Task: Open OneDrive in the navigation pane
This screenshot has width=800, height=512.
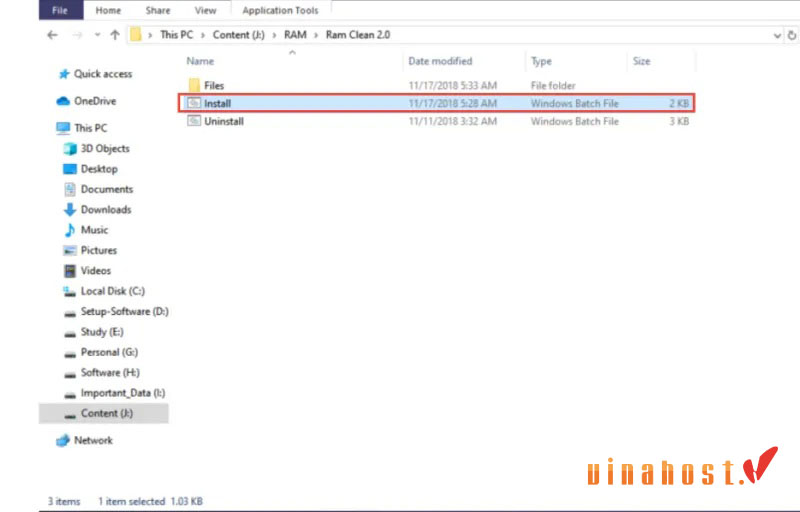Action: pos(97,101)
